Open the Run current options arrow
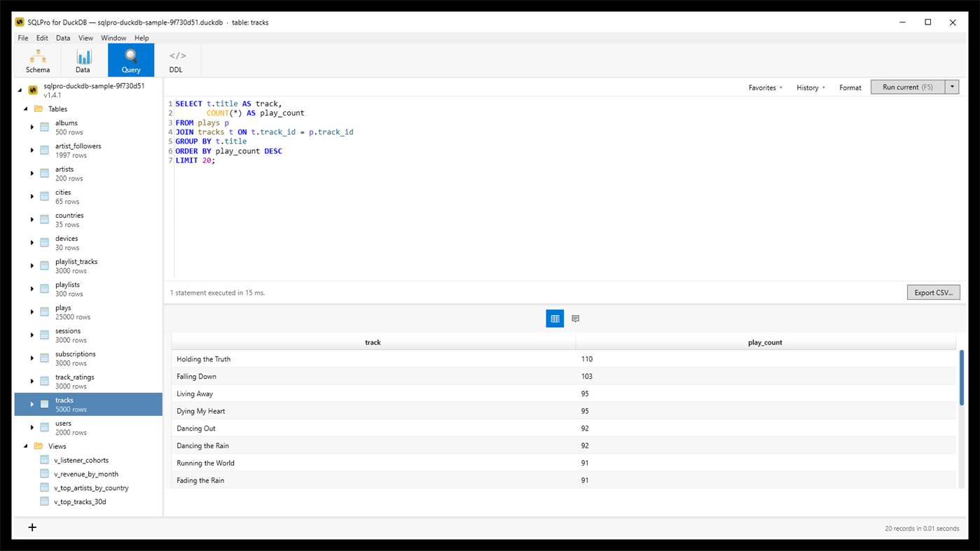 click(952, 87)
